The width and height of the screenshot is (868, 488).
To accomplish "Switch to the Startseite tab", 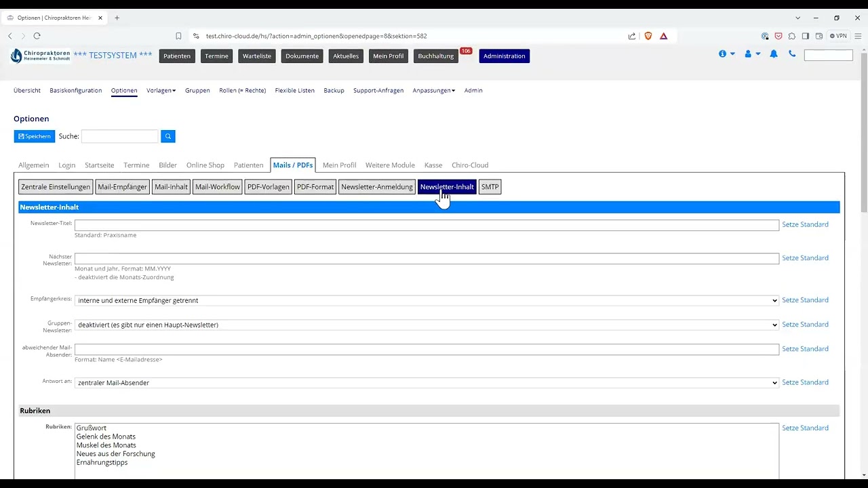I will pos(99,165).
